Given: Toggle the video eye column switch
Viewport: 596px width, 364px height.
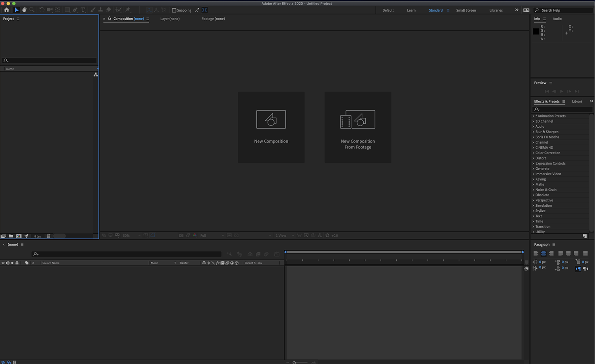Looking at the screenshot, I should click(x=3, y=263).
